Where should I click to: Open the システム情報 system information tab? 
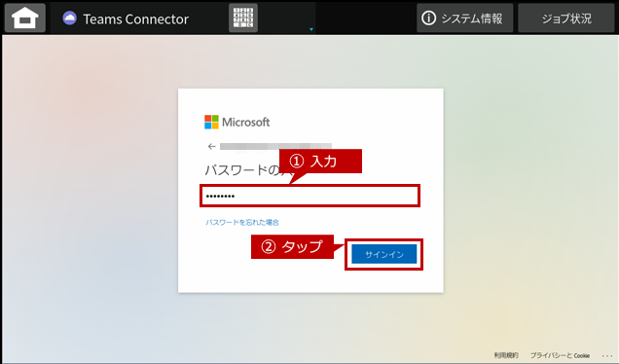[464, 18]
